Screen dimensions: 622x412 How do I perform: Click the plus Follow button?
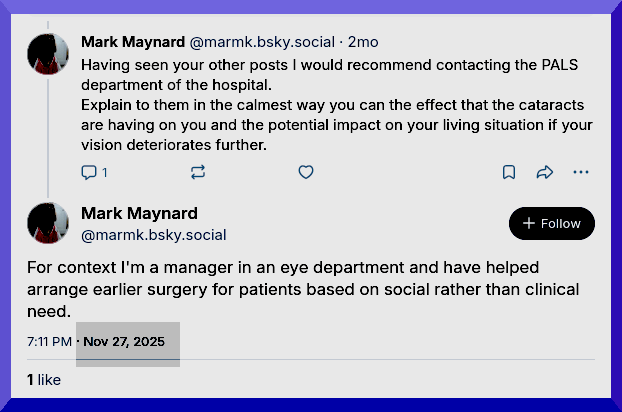tap(551, 224)
